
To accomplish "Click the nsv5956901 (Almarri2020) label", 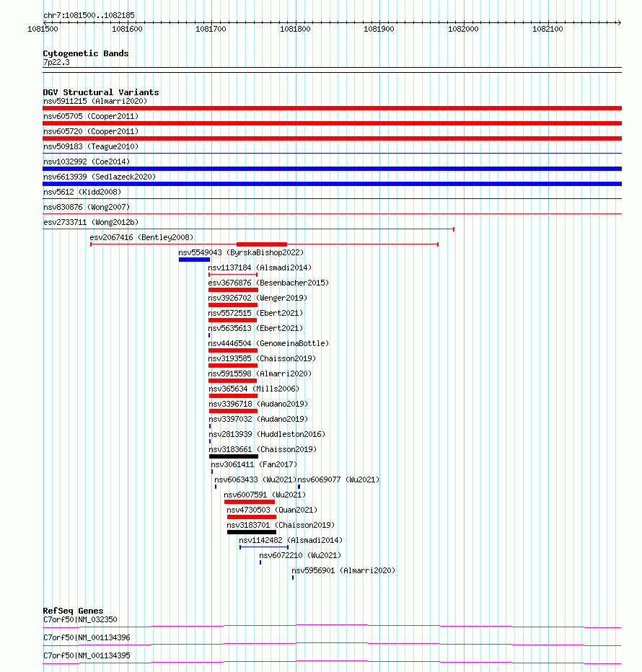I will (343, 571).
